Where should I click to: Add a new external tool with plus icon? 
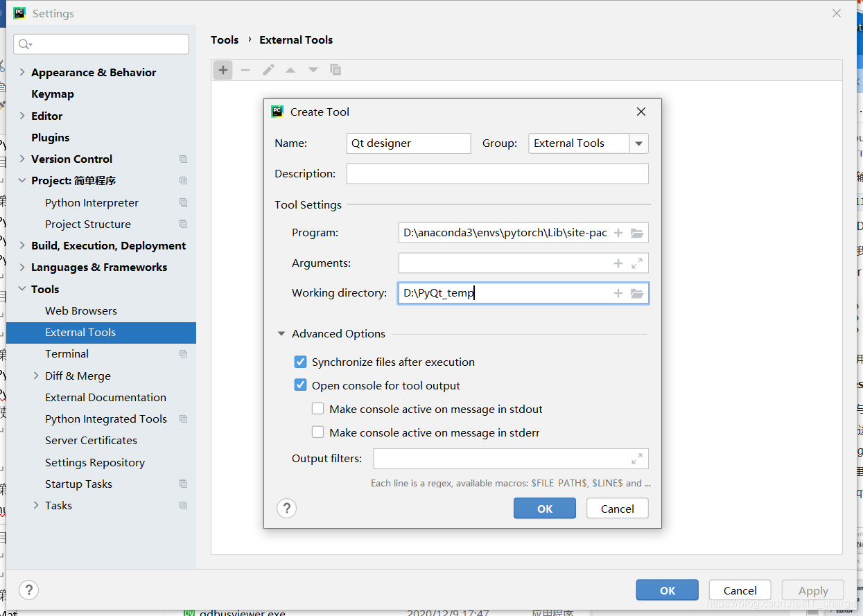point(222,69)
